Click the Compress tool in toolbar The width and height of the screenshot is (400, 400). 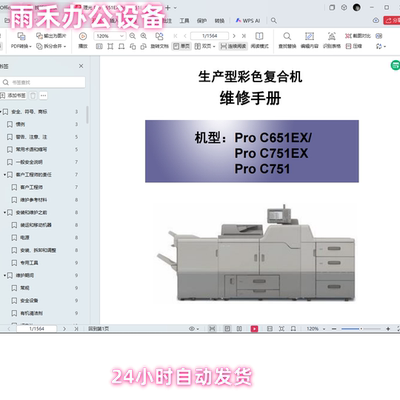(x=354, y=46)
